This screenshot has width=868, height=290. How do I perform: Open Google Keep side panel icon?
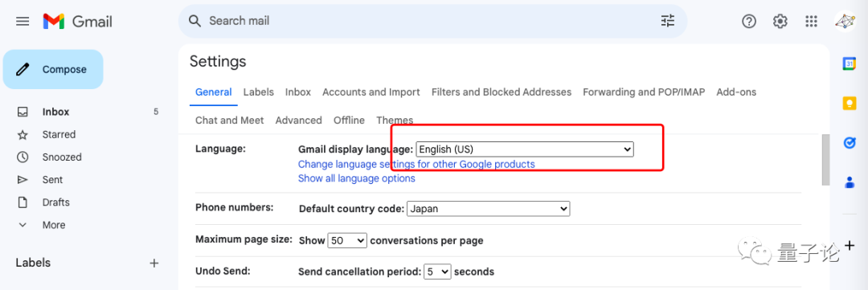pyautogui.click(x=850, y=104)
